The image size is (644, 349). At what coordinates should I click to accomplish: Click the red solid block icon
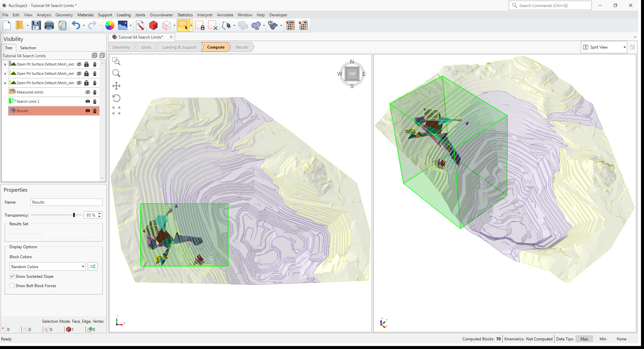pos(153,25)
